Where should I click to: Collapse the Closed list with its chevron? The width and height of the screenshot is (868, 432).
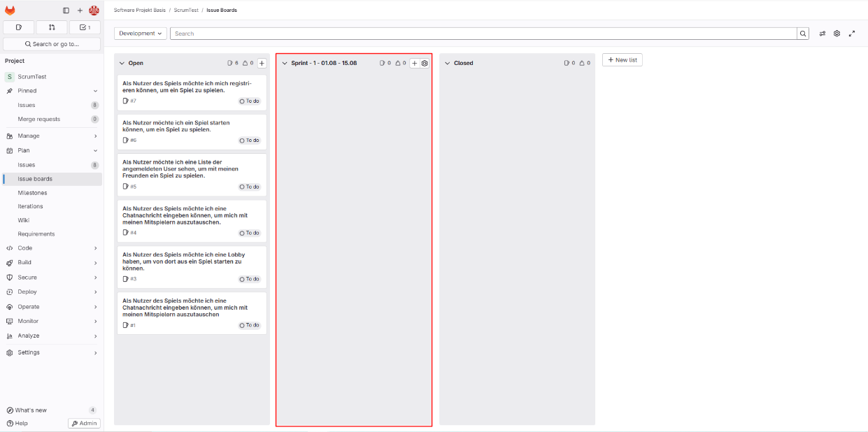pos(448,63)
